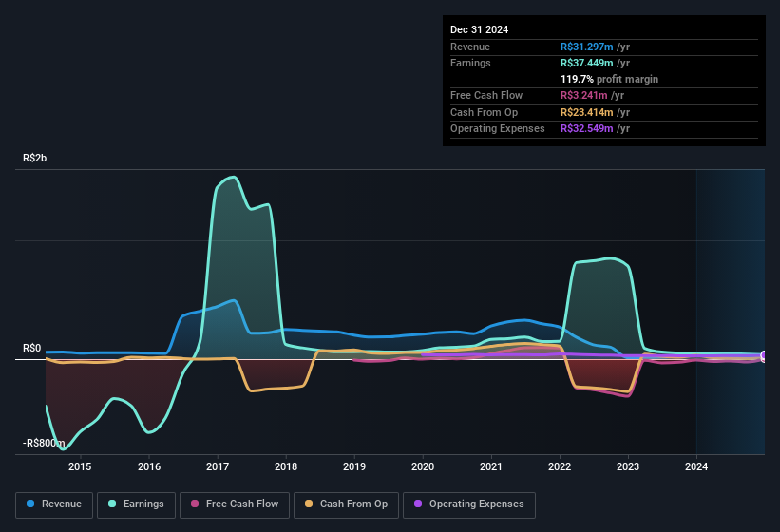Viewport: 780px width, 532px height.
Task: Click the orange Cash From Op dot
Action: pyautogui.click(x=310, y=504)
